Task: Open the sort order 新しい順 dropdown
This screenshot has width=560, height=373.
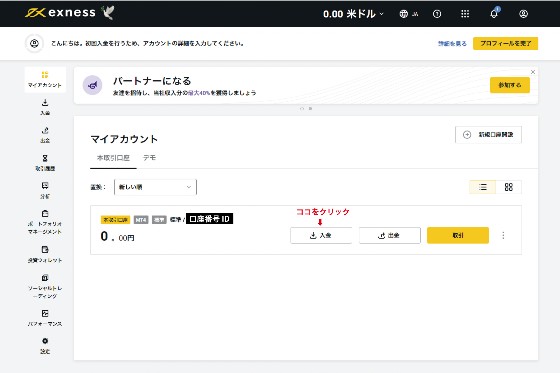Action: 155,187
